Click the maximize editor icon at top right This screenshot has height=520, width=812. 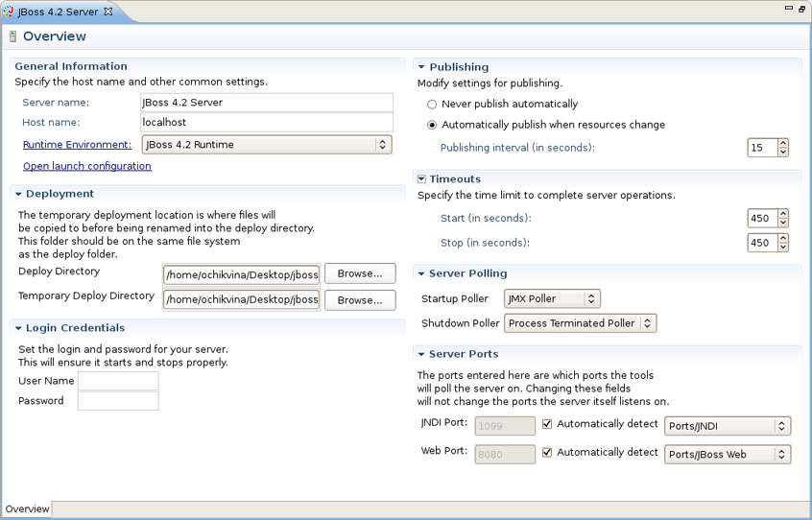click(801, 9)
